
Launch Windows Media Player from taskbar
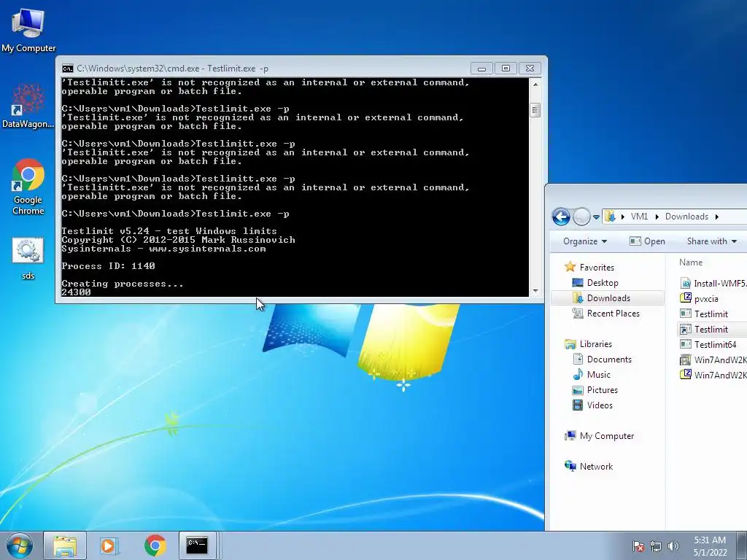pyautogui.click(x=109, y=545)
